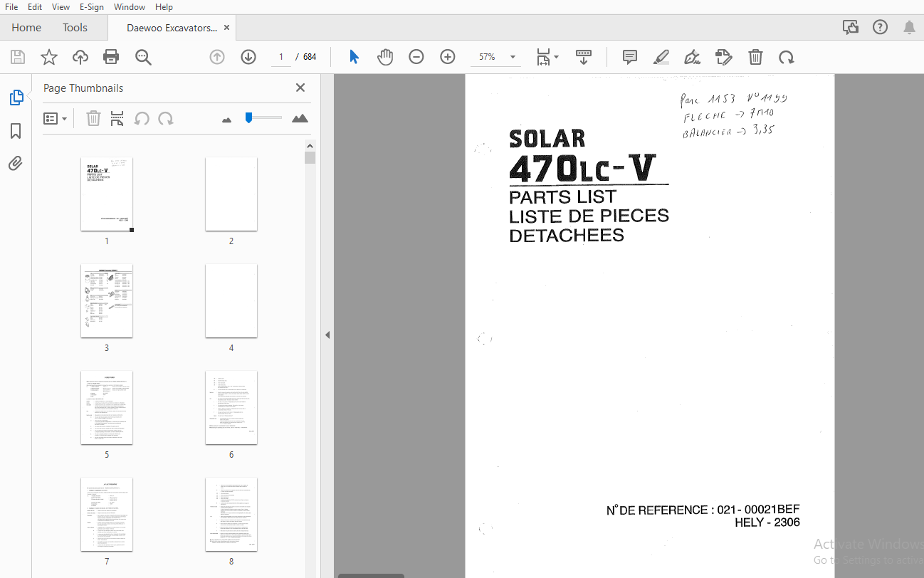Select page 4 thumbnail

coord(231,301)
